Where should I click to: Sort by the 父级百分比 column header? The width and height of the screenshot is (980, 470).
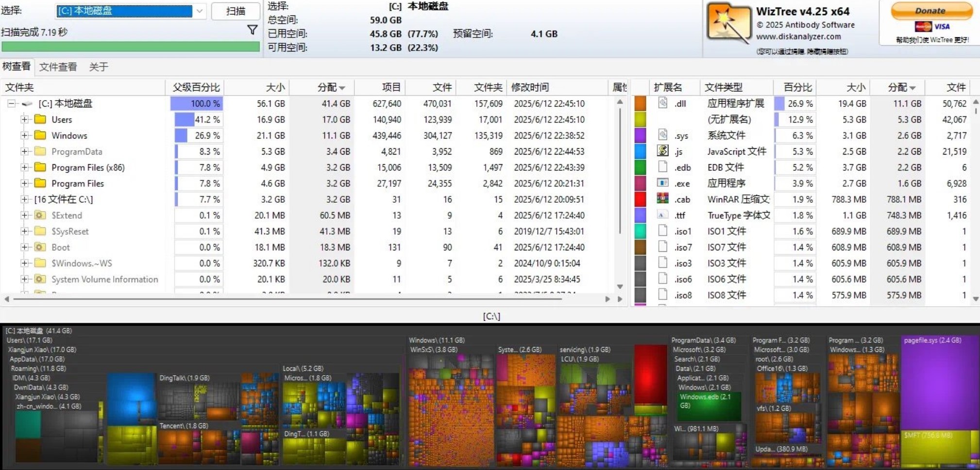(196, 87)
